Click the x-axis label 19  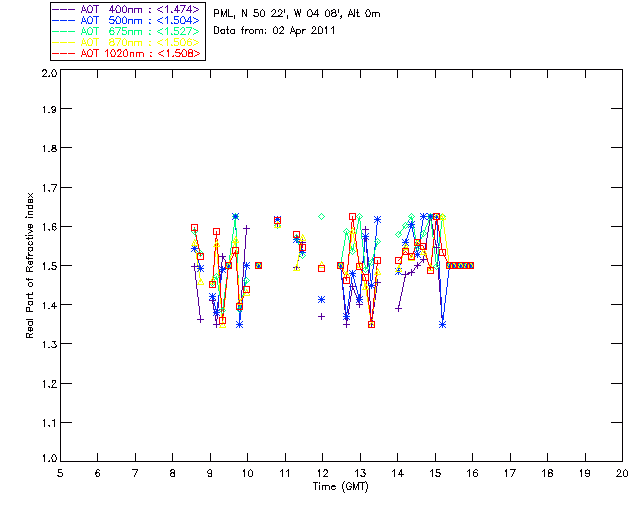(585, 473)
